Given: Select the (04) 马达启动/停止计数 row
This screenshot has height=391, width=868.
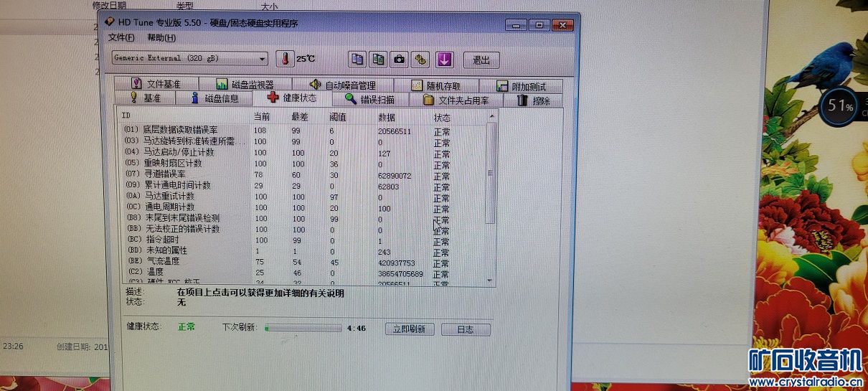Looking at the screenshot, I should pos(303,152).
